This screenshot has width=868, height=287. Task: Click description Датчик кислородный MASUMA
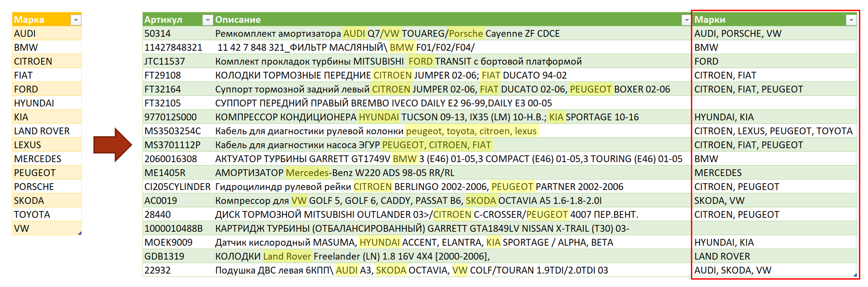point(453,243)
